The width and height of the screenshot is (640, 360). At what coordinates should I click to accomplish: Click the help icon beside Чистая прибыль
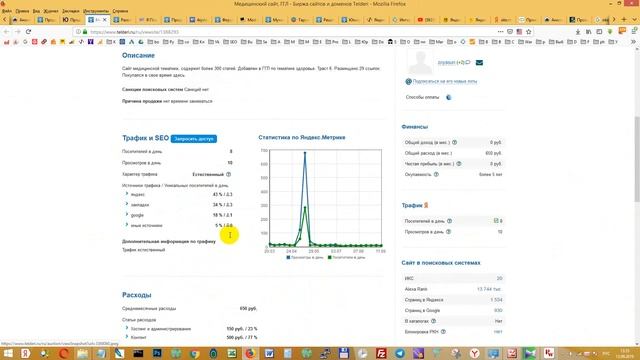pos(459,164)
